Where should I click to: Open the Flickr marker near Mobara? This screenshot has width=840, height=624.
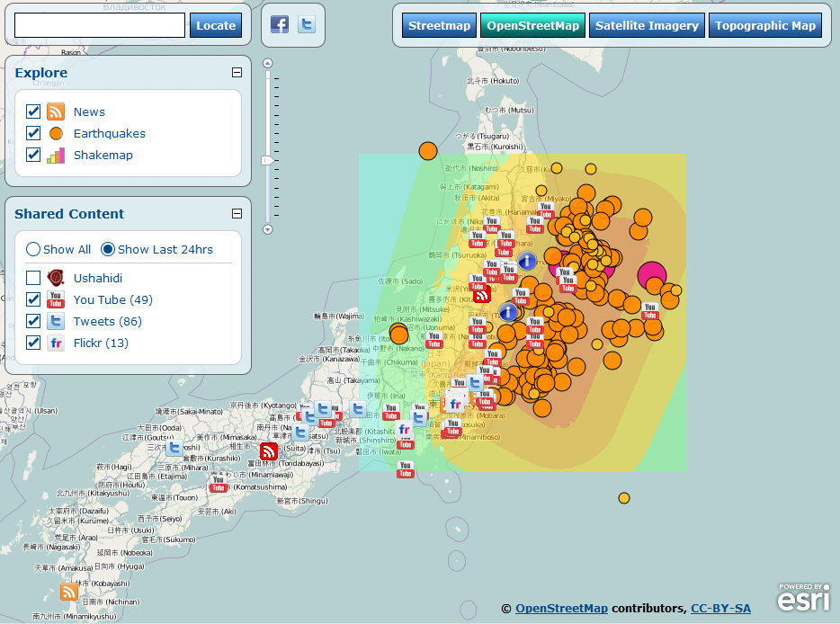coord(456,404)
